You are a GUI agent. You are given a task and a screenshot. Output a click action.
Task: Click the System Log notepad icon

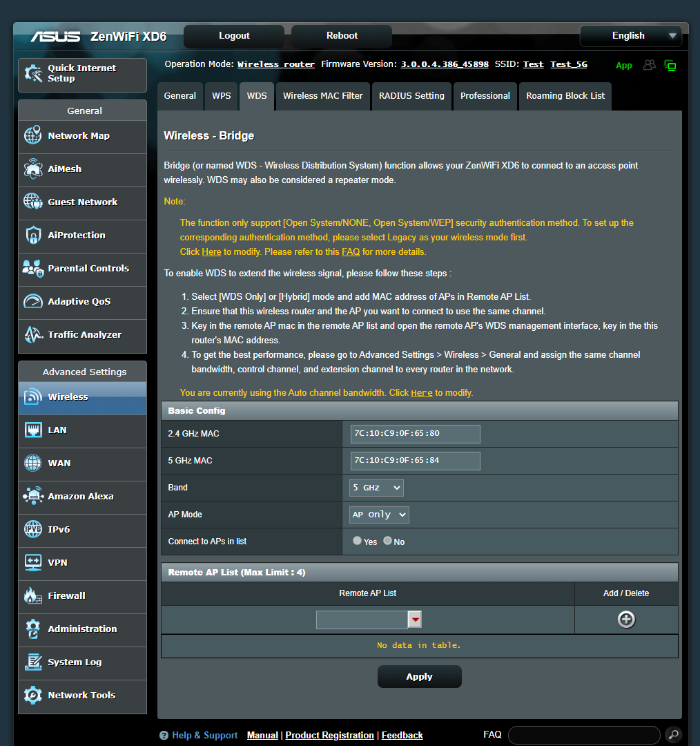[x=33, y=662]
